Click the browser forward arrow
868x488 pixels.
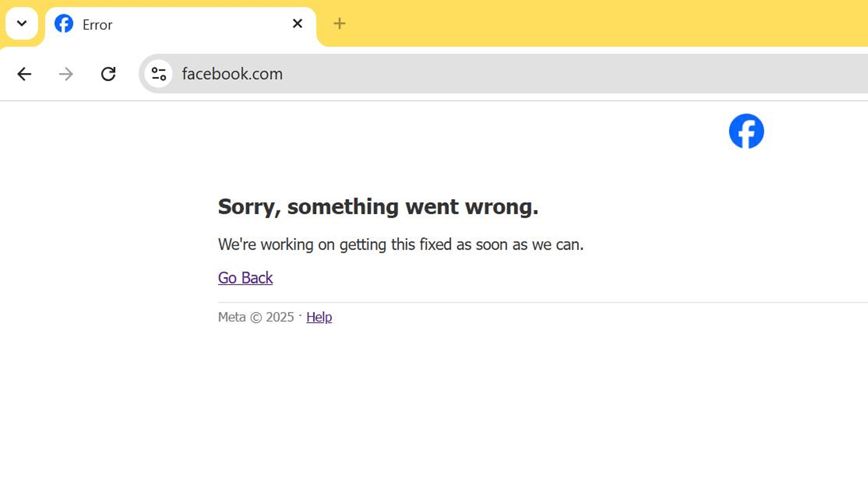click(66, 74)
